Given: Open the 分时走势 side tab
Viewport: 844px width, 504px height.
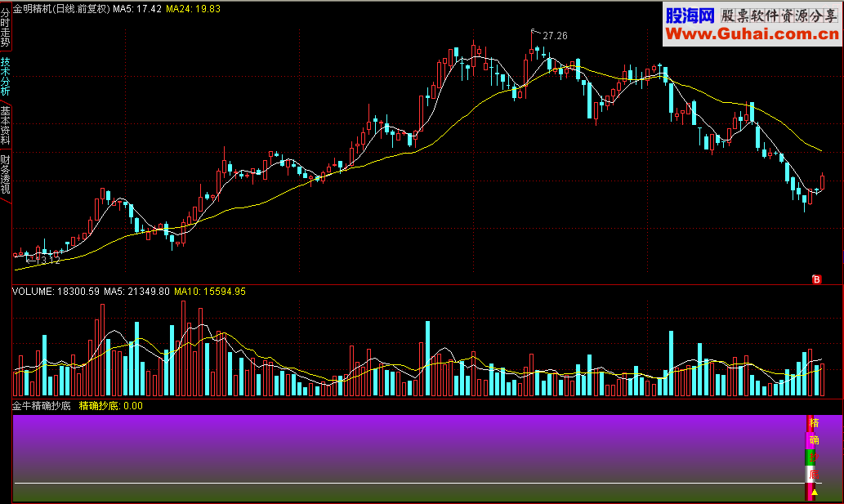Looking at the screenshot, I should (6, 26).
